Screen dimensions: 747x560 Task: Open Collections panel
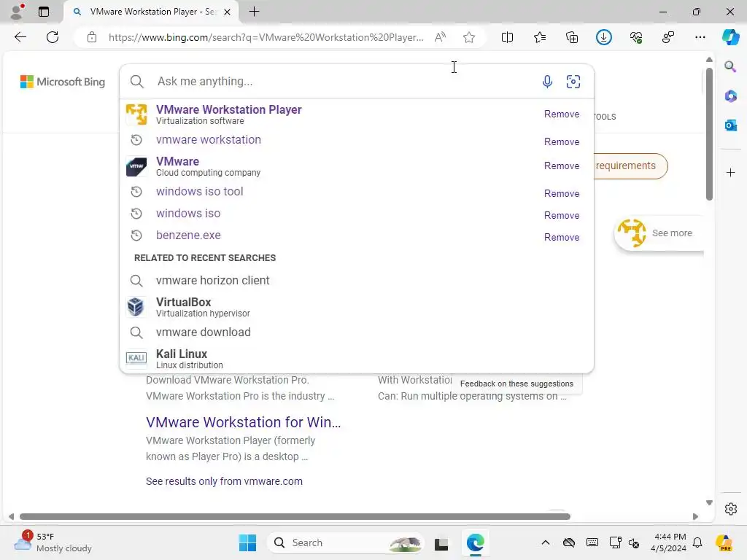[572, 37]
